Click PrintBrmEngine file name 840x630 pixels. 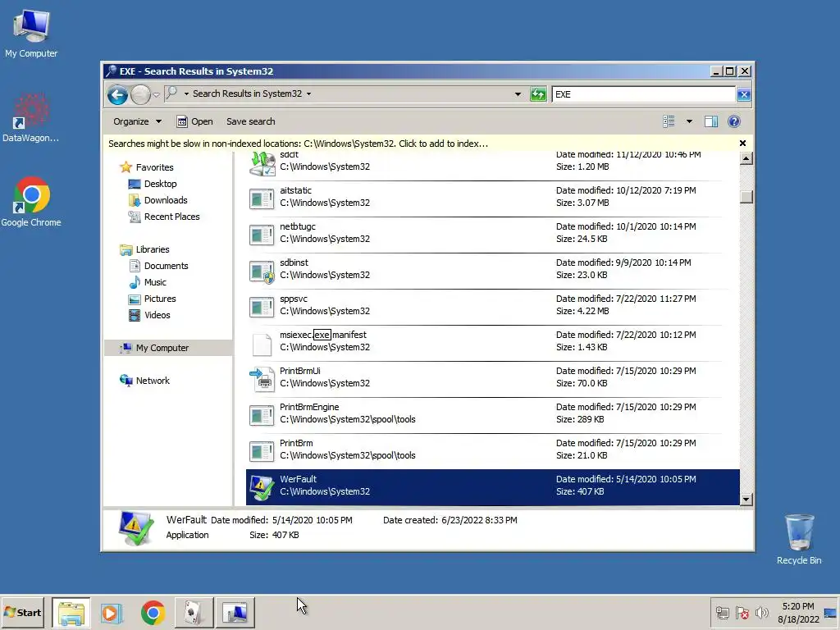click(x=309, y=407)
